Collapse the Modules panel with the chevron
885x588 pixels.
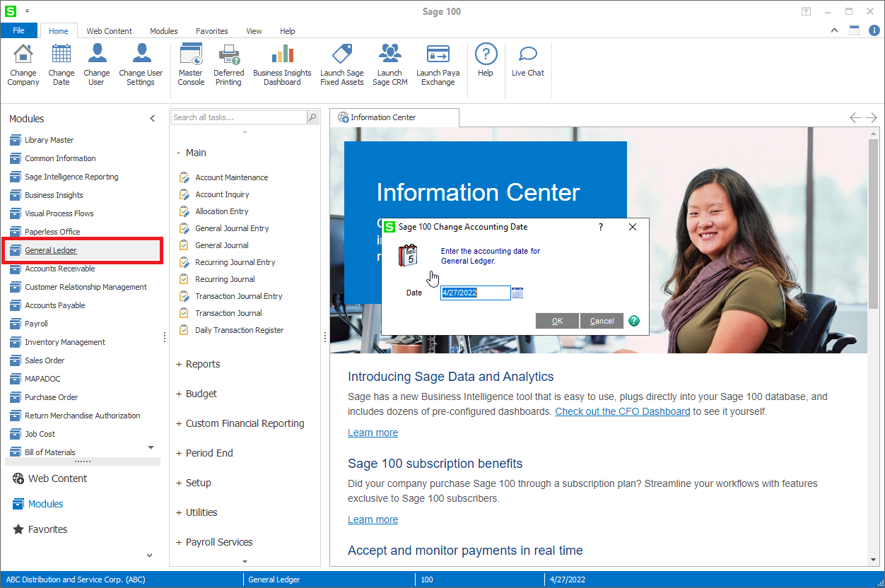click(153, 119)
